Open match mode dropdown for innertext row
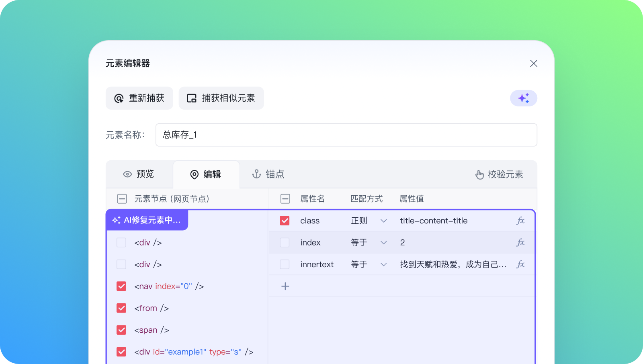Image resolution: width=643 pixels, height=364 pixels. 383,264
